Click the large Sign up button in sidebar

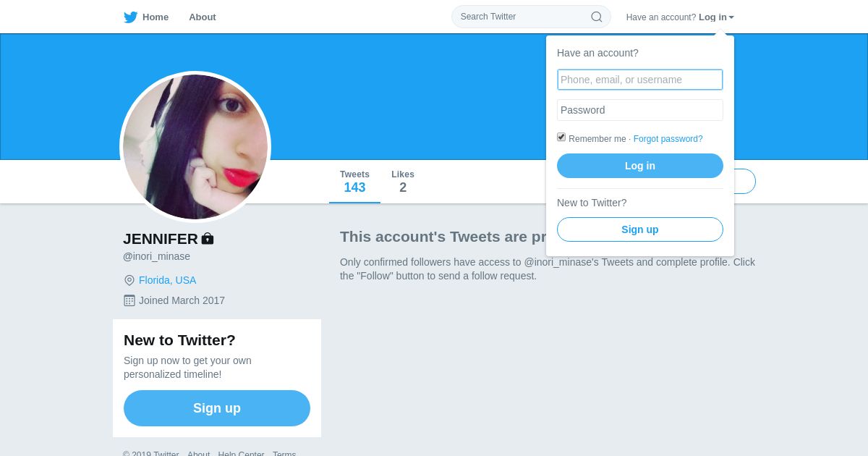217,408
